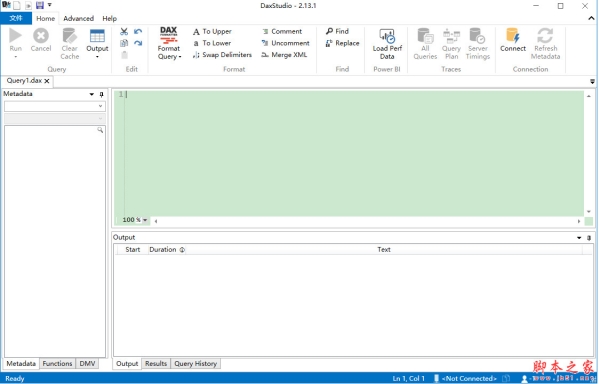Viewport: 600px width, 384px height.
Task: Click the DAX Format Query icon
Action: pos(168,35)
